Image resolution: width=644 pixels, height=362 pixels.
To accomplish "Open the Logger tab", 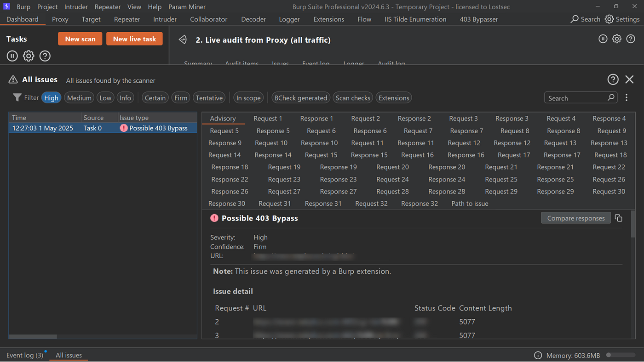I will [289, 19].
